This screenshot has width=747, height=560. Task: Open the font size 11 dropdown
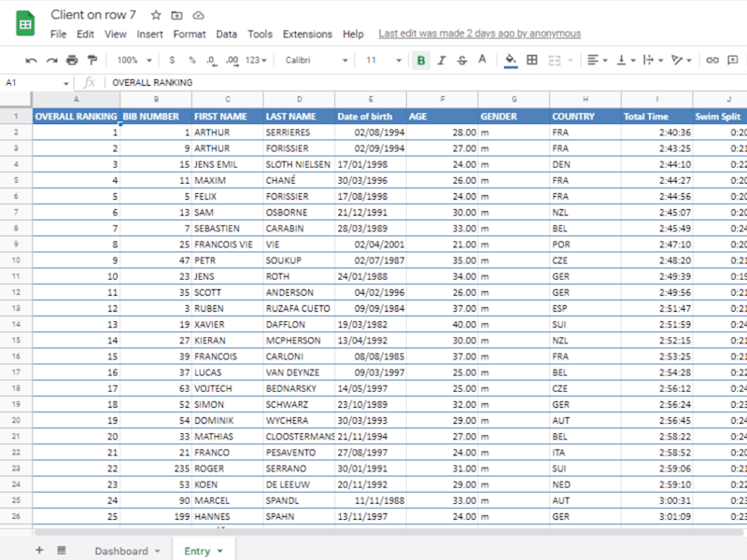[x=384, y=60]
